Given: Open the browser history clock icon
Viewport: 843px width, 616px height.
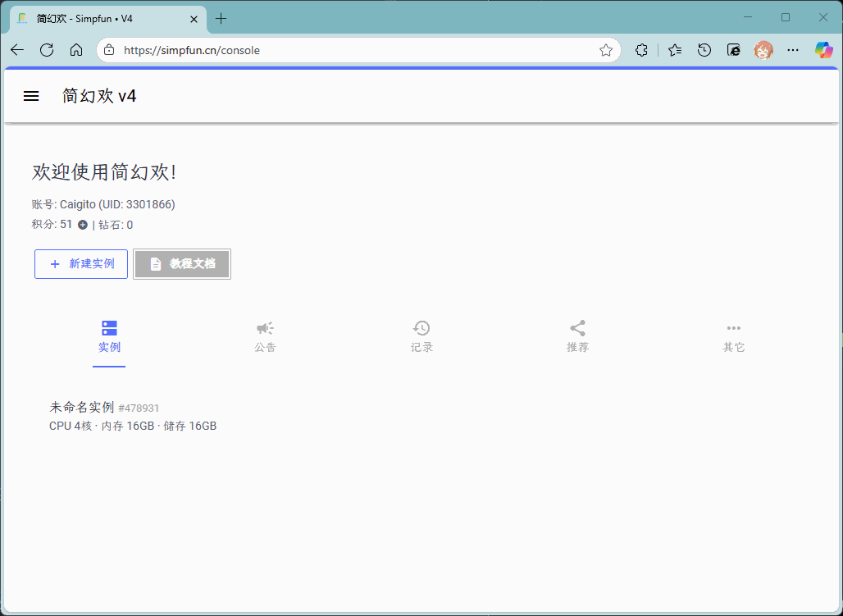Looking at the screenshot, I should point(704,50).
